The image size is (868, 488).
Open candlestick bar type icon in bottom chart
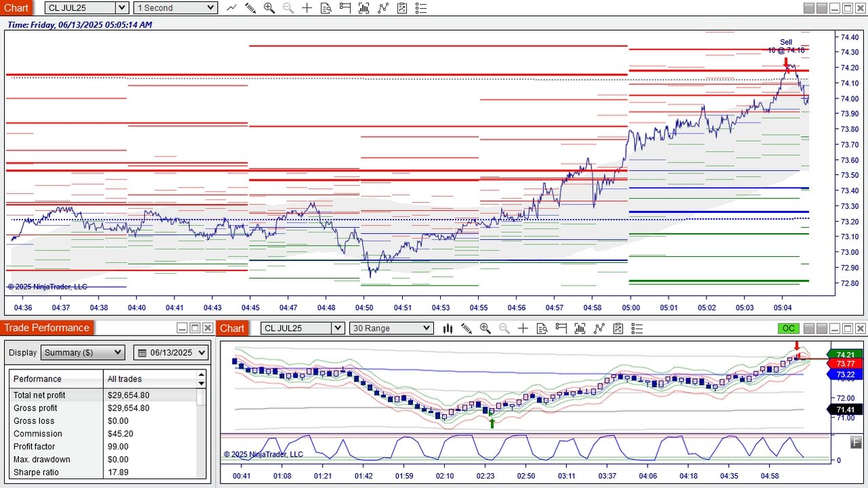pyautogui.click(x=448, y=328)
